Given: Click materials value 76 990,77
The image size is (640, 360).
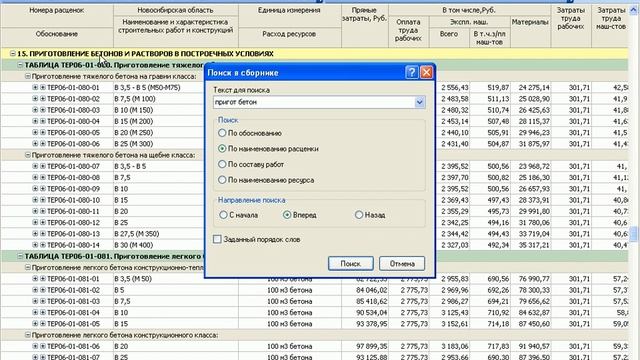Looking at the screenshot, I should click(x=534, y=279).
